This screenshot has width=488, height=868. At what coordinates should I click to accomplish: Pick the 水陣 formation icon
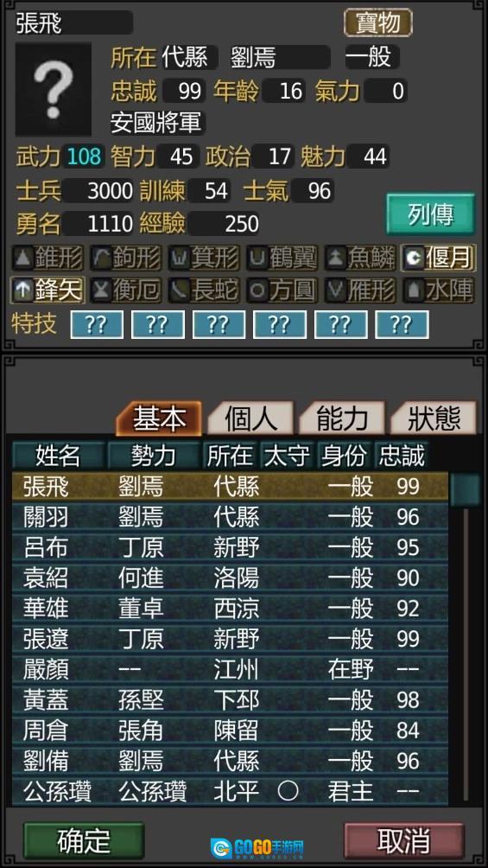[438, 290]
